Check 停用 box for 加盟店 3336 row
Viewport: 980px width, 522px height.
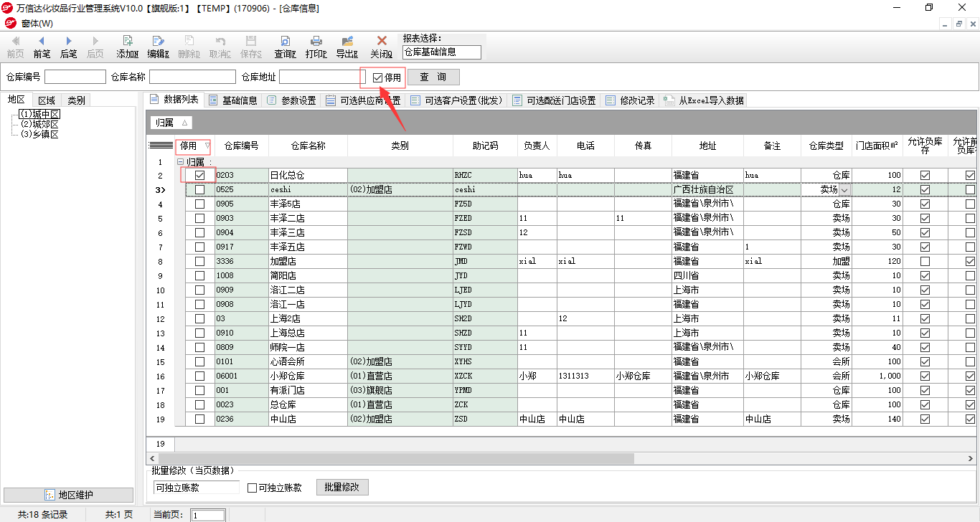199,261
